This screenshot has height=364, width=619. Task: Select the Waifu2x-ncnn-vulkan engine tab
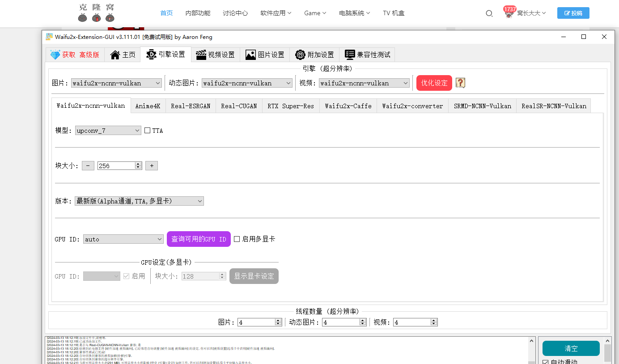(91, 106)
